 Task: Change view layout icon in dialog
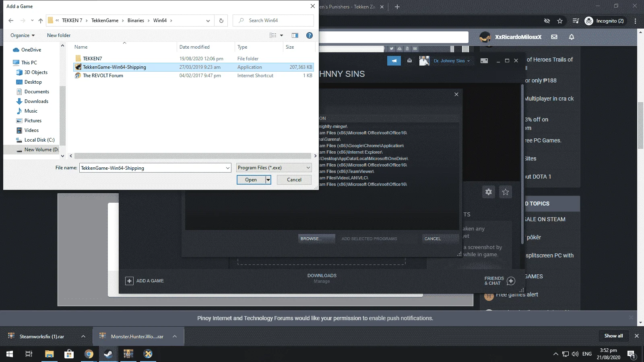tap(273, 35)
